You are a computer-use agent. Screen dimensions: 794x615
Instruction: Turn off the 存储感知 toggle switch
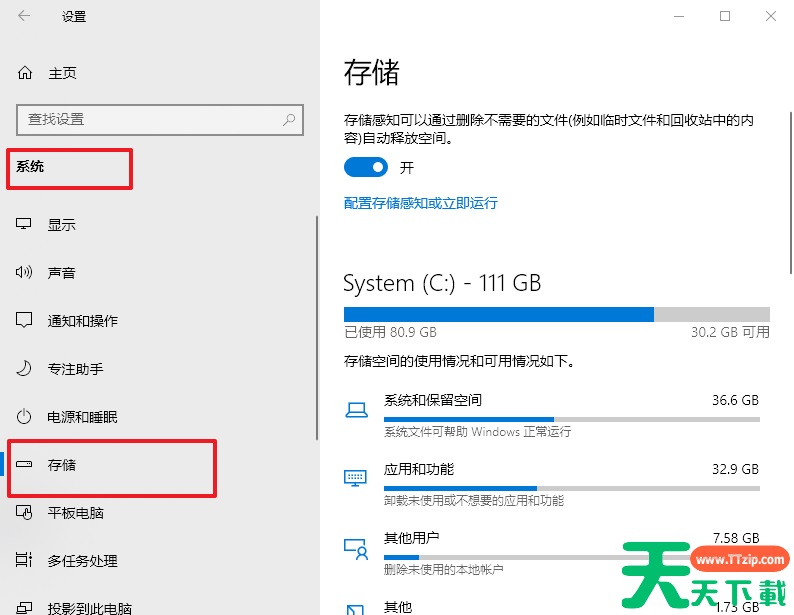[366, 167]
